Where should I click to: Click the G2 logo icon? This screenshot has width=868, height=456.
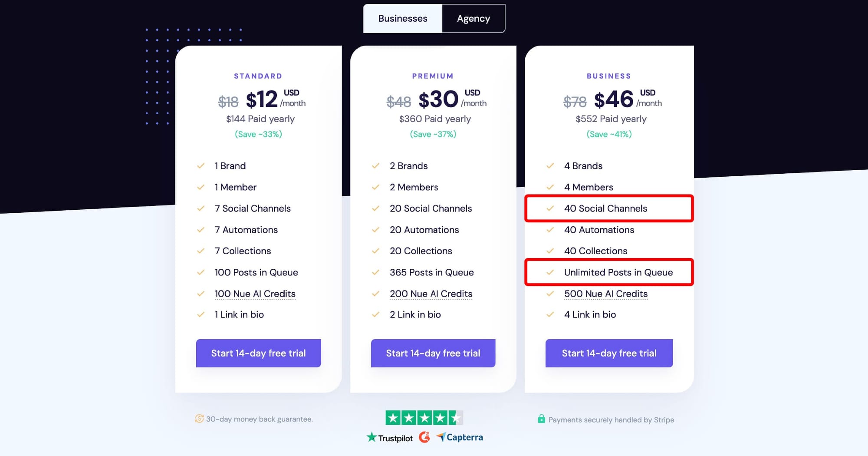[x=424, y=437]
